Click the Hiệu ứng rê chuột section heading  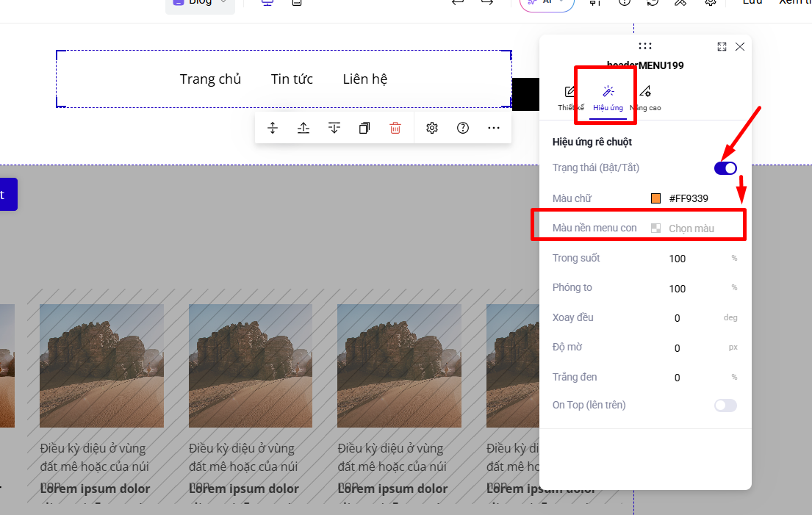click(x=592, y=142)
